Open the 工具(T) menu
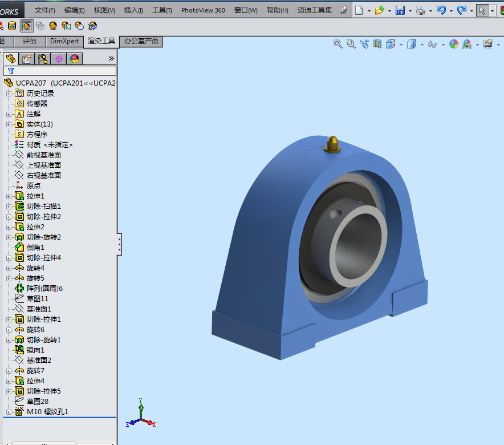This screenshot has height=445, width=504. (x=162, y=10)
